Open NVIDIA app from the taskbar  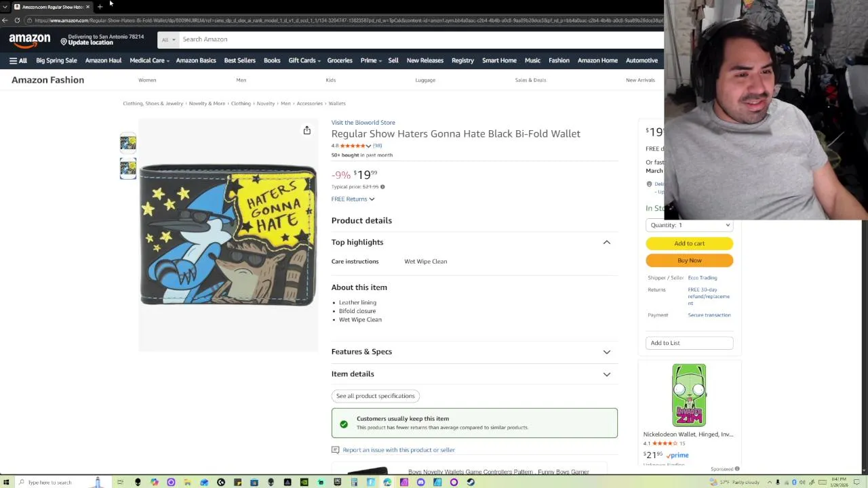tap(304, 482)
